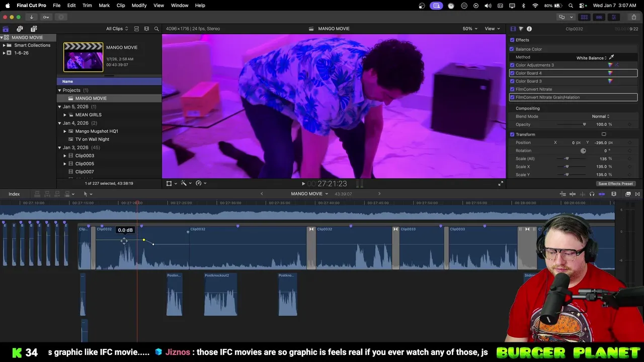Viewport: 644px width, 362px height.
Task: Uncheck Color Board 3 effect
Action: [x=512, y=81]
